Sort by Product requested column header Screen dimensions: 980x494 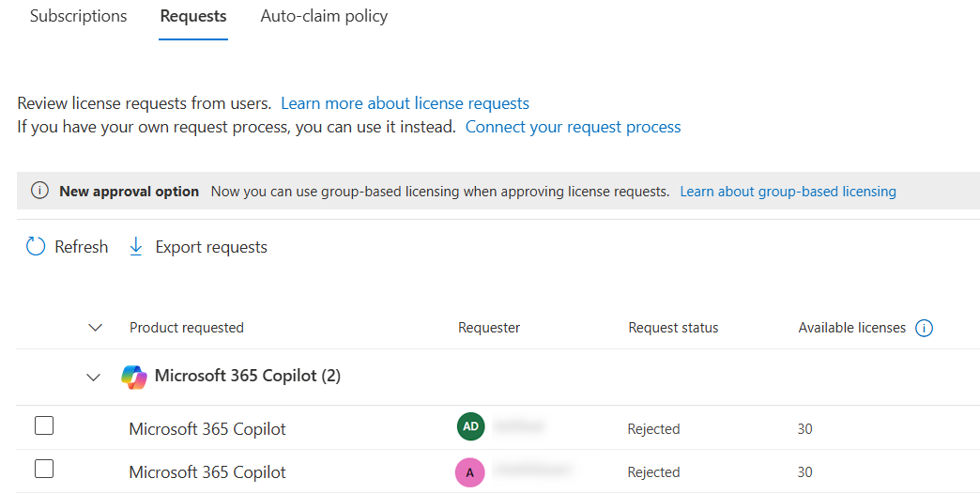186,328
